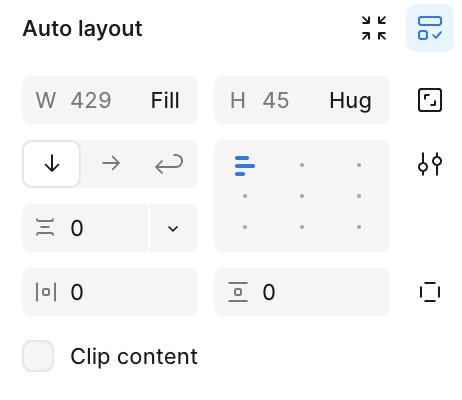Click the top-left alignment blue bars icon
This screenshot has width=462, height=400.
coord(245,166)
